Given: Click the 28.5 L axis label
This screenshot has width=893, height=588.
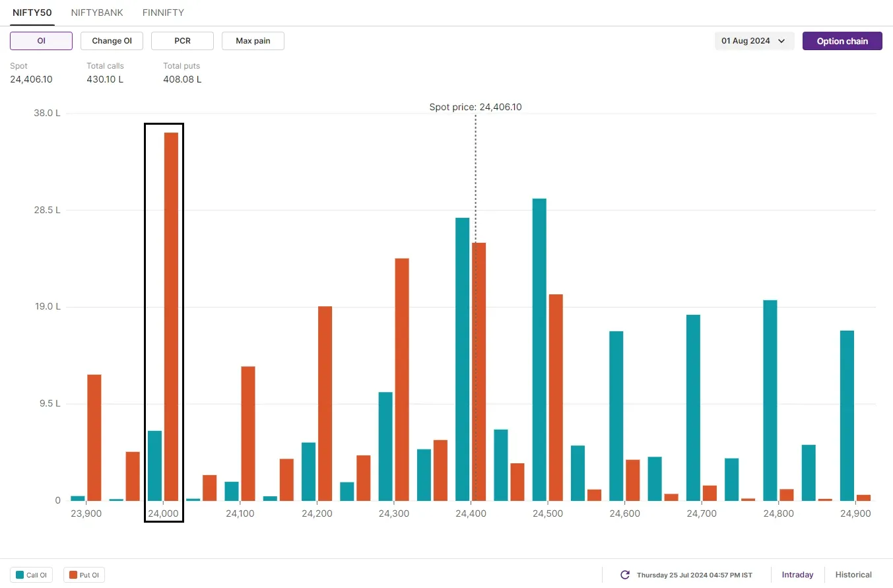Looking at the screenshot, I should point(47,210).
